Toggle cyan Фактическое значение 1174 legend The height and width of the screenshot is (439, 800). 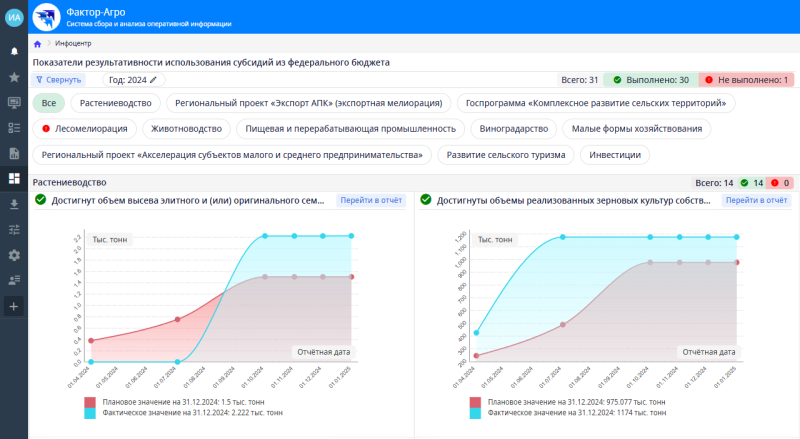coord(570,412)
